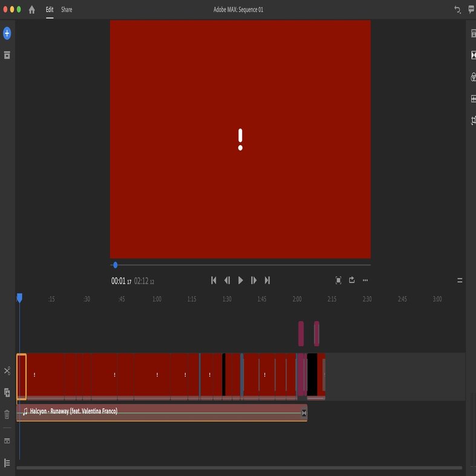Open the Crop and Rotate panel icon
The height and width of the screenshot is (476, 476).
[473, 120]
